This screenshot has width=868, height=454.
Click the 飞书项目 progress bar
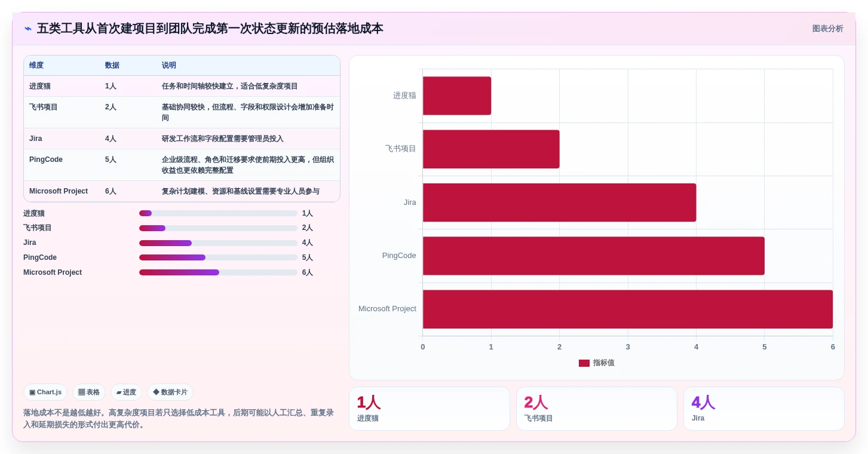[218, 228]
